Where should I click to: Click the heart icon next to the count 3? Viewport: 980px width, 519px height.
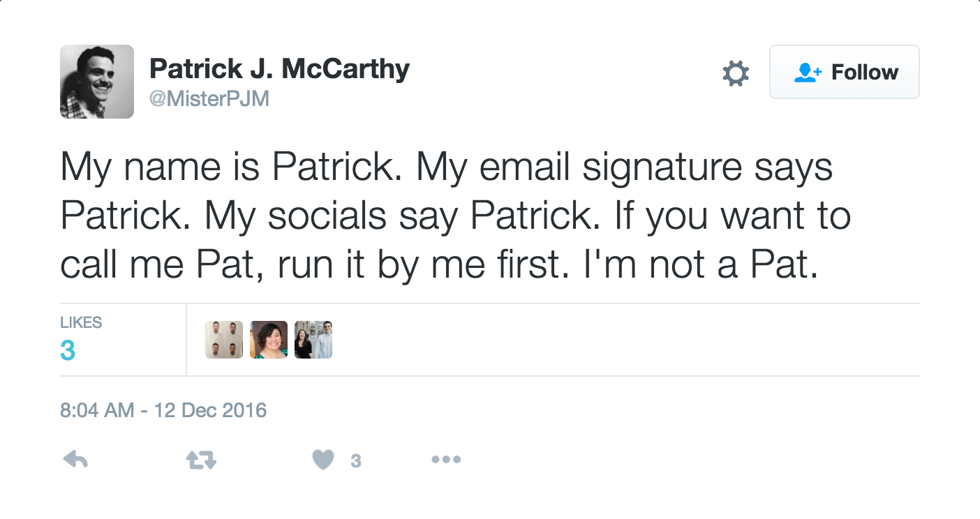pyautogui.click(x=322, y=459)
